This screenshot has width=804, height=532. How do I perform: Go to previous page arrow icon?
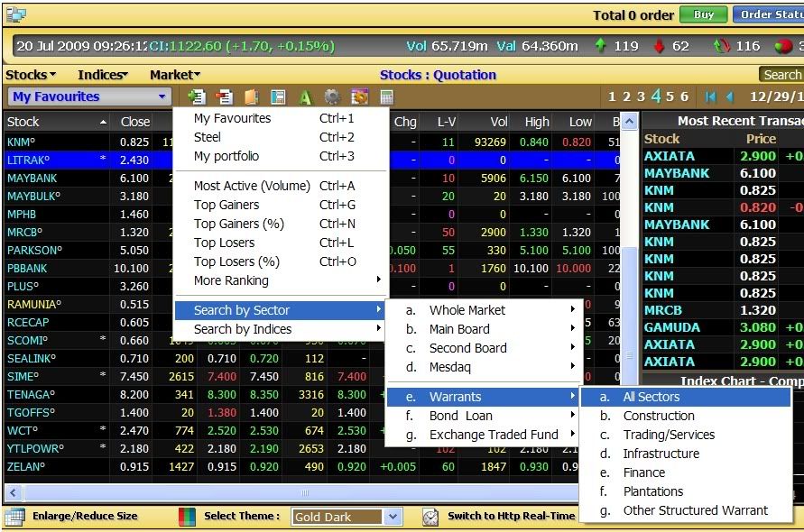[x=730, y=97]
